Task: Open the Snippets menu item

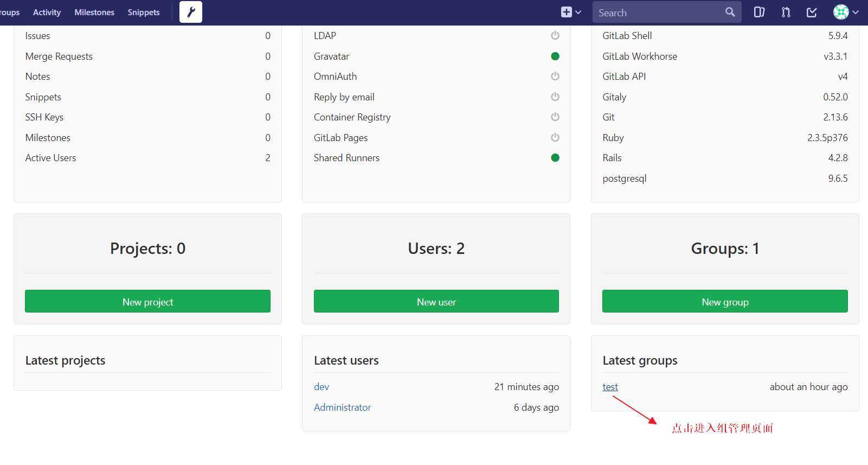Action: click(144, 12)
